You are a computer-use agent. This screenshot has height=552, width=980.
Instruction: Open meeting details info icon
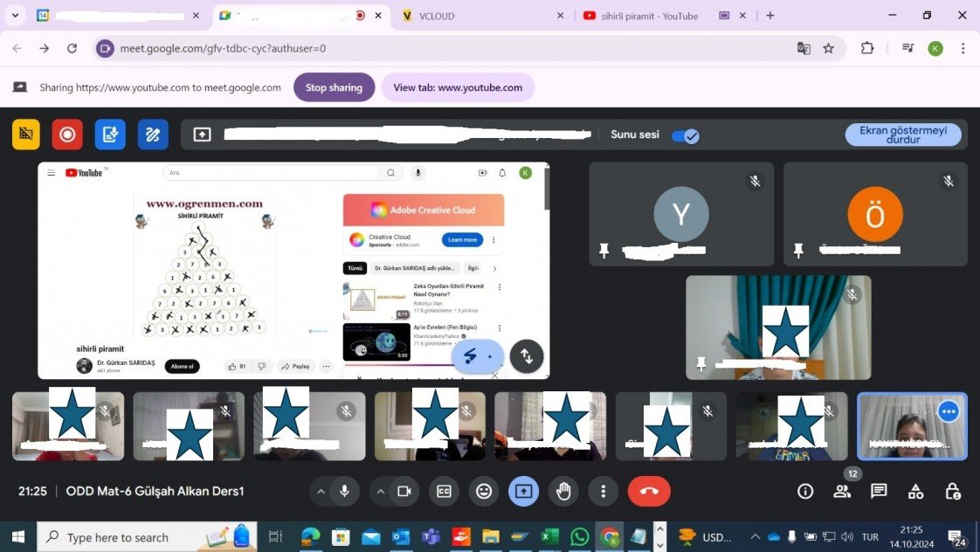[805, 492]
